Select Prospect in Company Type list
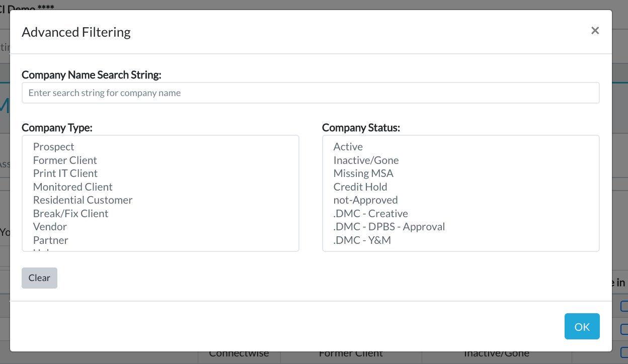Viewport: 628px width, 364px height. (x=54, y=147)
